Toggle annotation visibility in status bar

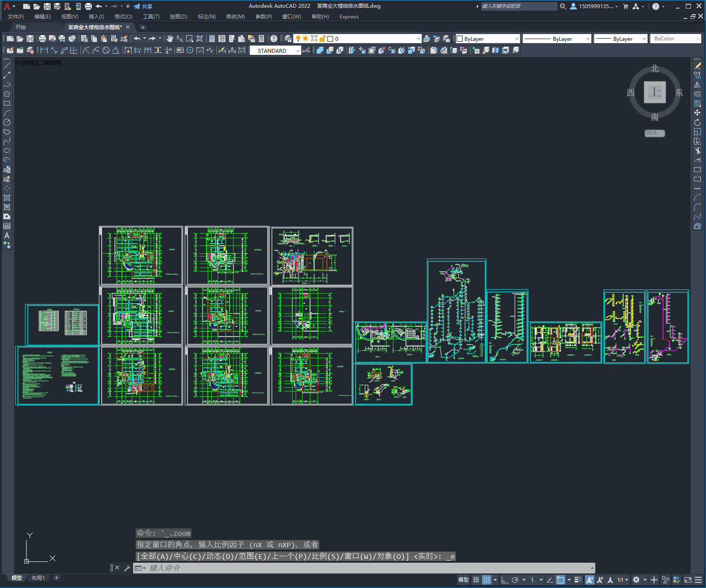click(x=590, y=580)
